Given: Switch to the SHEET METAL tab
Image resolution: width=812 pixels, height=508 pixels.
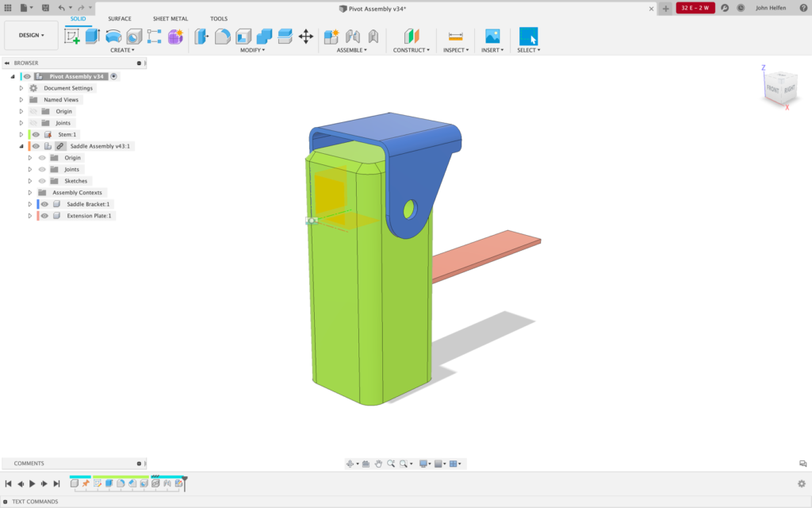Looking at the screenshot, I should click(170, 18).
